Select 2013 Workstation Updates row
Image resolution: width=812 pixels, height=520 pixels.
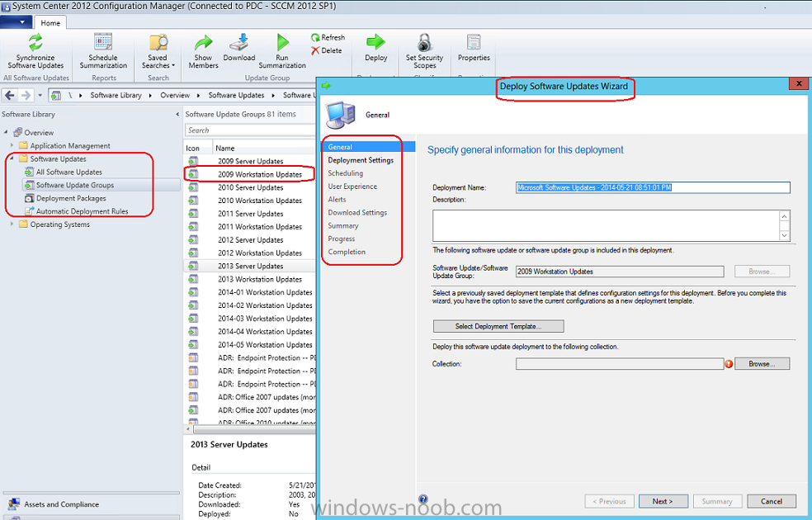(250, 279)
